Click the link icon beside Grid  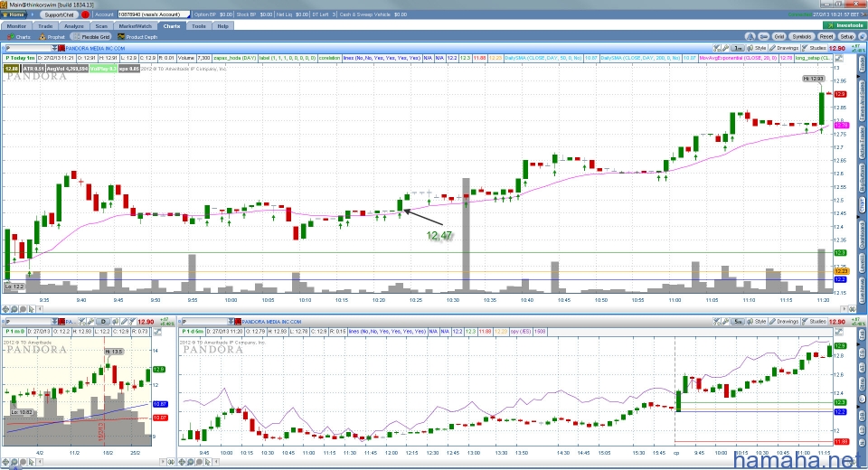point(764,36)
